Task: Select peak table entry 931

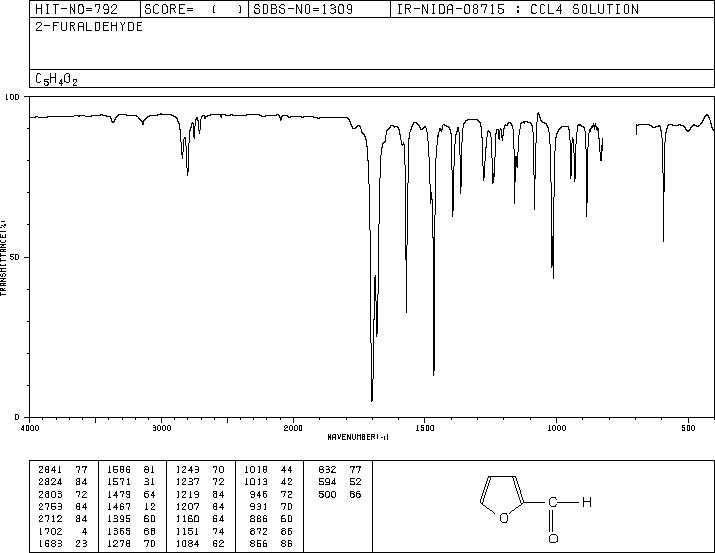Action: (259, 506)
